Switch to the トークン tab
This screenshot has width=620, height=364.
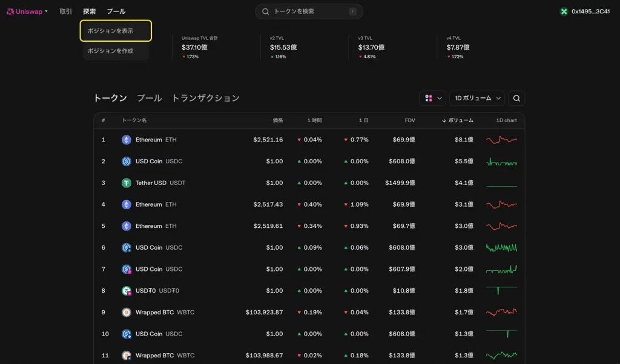point(110,98)
